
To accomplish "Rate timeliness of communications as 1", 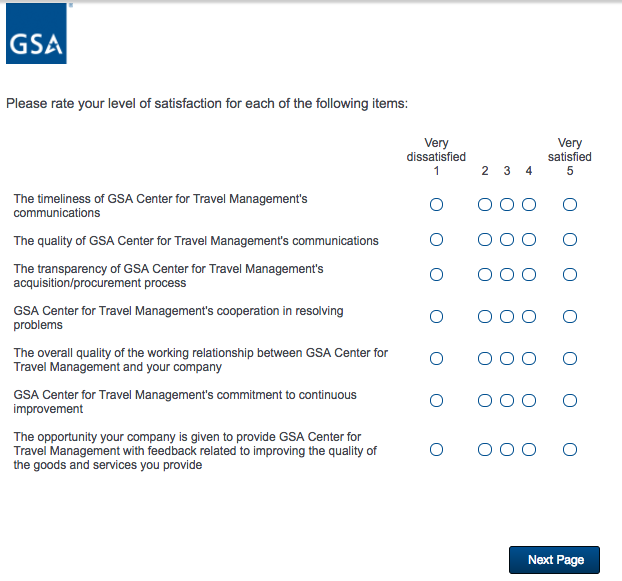I will pyautogui.click(x=436, y=205).
